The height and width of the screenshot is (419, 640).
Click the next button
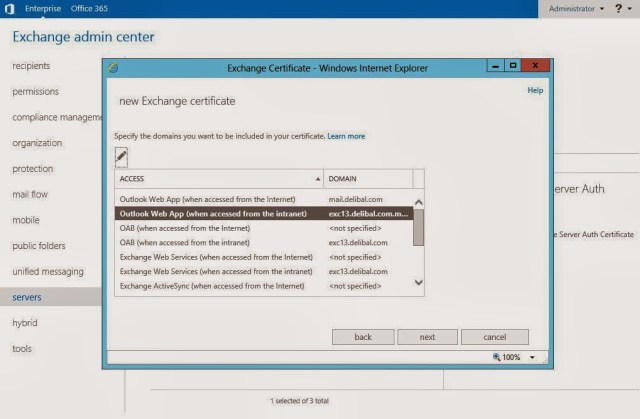427,337
